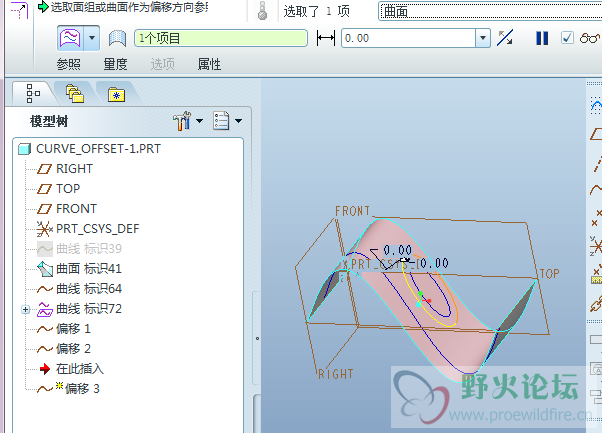Select PRT_CSYS_DEF in the model tree
The width and height of the screenshot is (602, 433).
[98, 229]
